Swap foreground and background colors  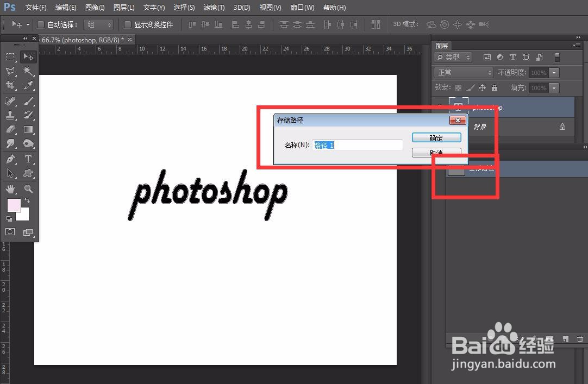click(x=27, y=201)
